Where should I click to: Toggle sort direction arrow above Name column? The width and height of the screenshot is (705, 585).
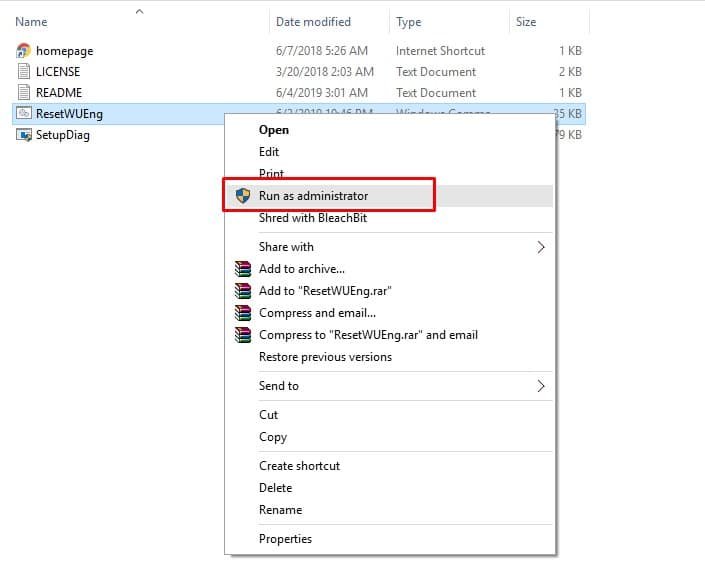click(x=139, y=11)
